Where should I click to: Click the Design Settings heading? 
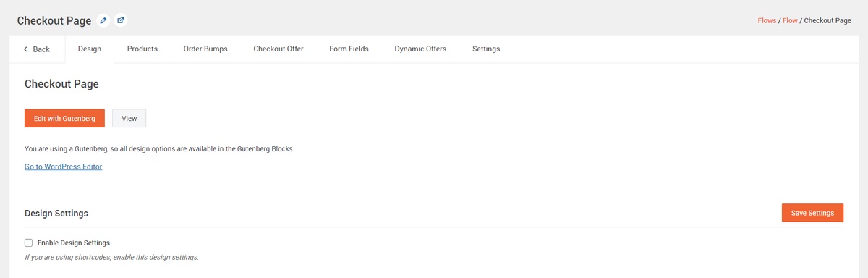pyautogui.click(x=56, y=214)
